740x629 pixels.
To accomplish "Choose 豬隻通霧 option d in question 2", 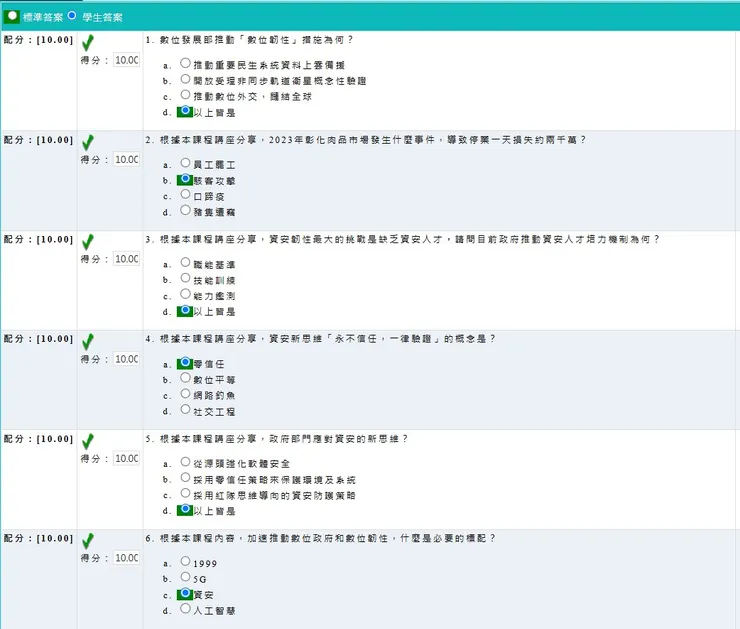I will click(x=185, y=210).
